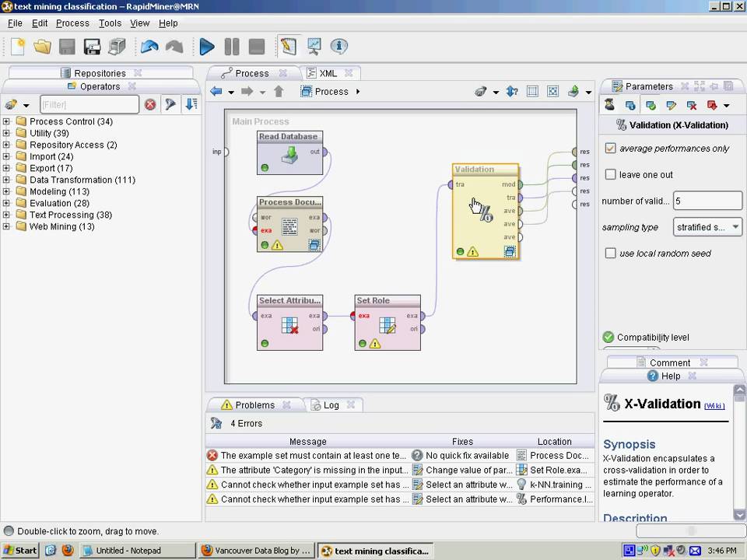Open Untitled - Notepad from taskbar
This screenshot has width=747, height=560.
(x=137, y=551)
